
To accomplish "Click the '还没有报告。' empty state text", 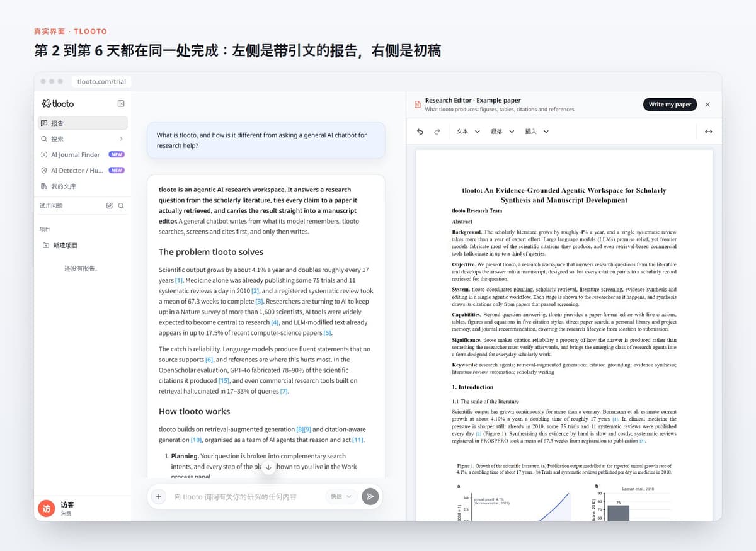I will (x=81, y=268).
